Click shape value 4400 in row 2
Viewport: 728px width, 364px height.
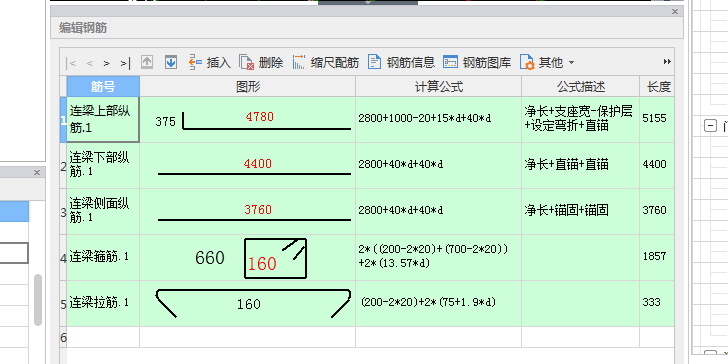click(x=258, y=163)
